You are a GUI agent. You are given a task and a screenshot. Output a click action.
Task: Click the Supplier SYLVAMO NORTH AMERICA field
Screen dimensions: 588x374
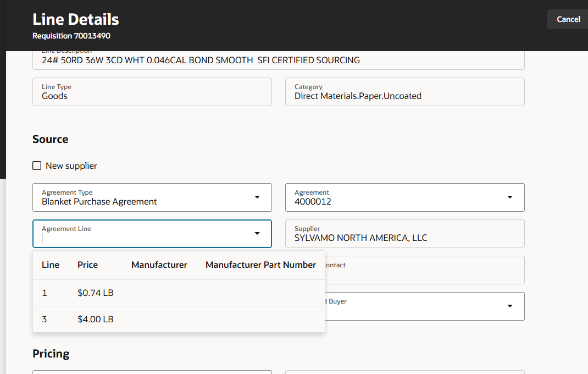(405, 234)
